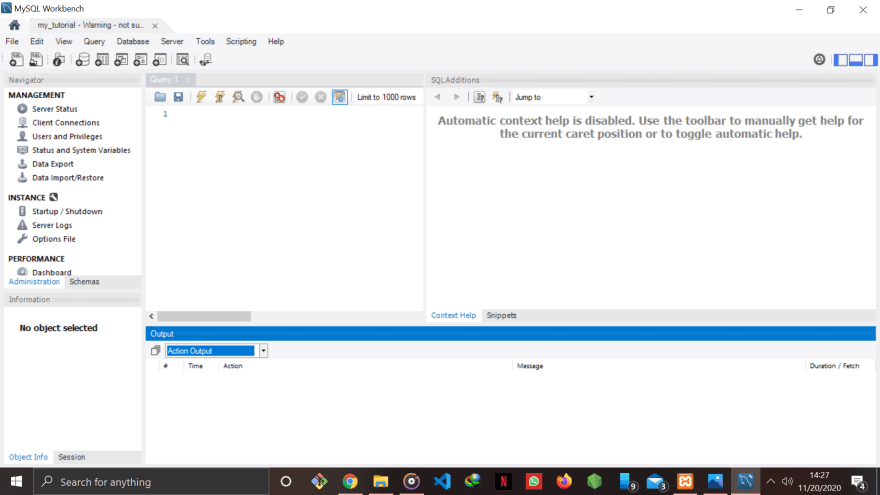Open the Scripting menu

click(241, 42)
